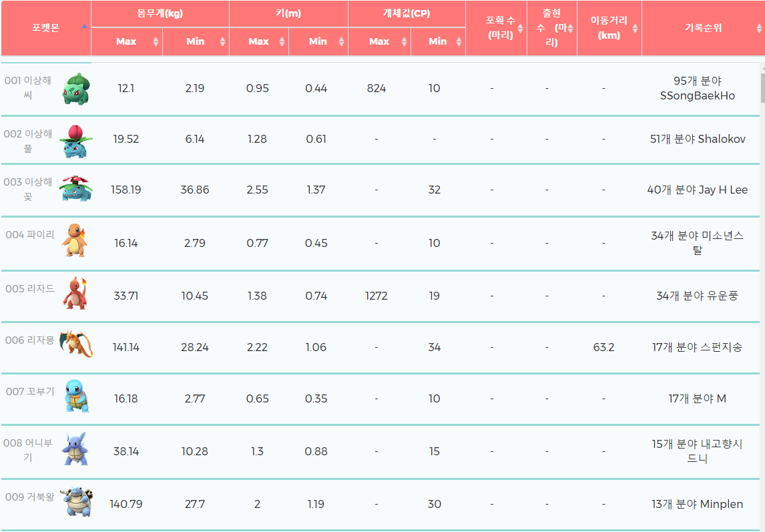Click the Venusaur sprite in row 003
Screen dimensions: 765x532
click(76, 189)
